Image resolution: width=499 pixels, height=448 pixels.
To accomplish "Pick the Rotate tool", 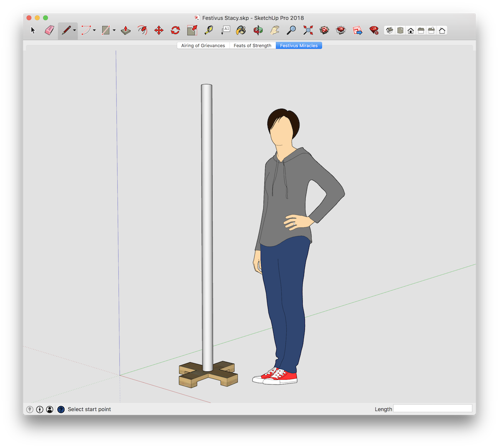I will click(175, 30).
